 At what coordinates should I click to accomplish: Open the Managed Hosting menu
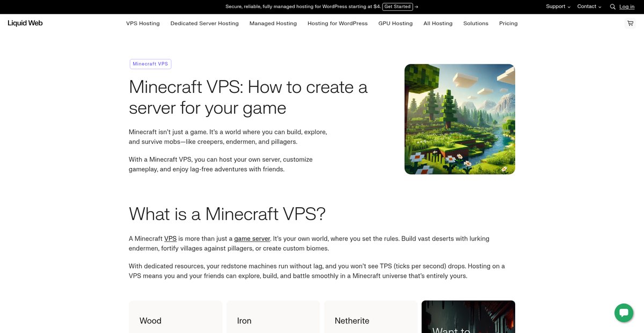point(273,24)
